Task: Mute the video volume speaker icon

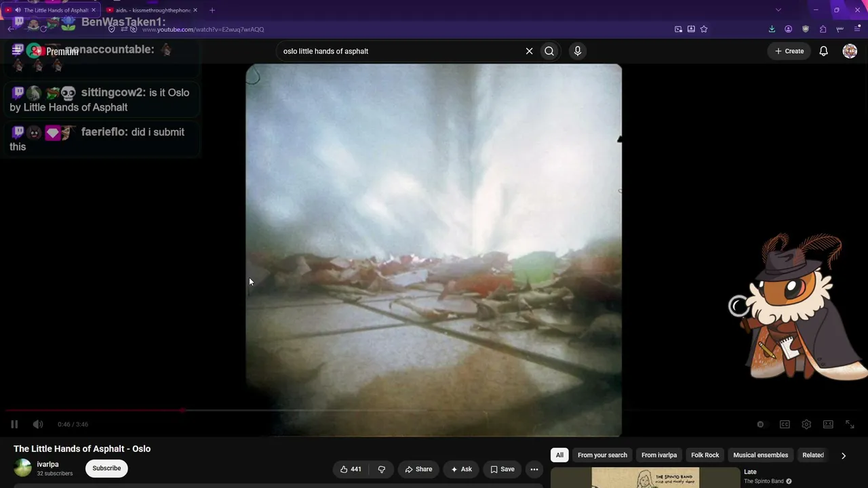Action: pyautogui.click(x=38, y=424)
